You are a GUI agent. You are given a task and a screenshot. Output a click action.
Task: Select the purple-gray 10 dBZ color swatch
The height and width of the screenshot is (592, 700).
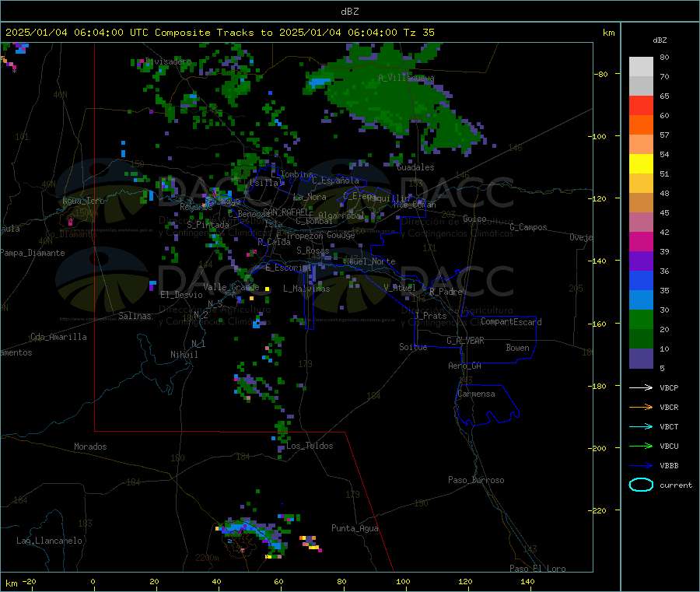pyautogui.click(x=641, y=359)
